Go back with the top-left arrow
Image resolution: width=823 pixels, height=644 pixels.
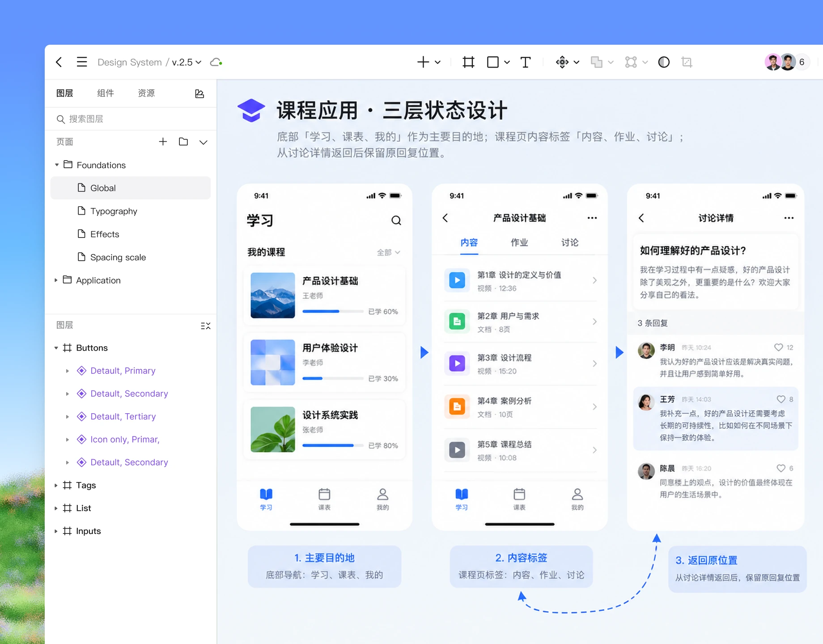(59, 62)
